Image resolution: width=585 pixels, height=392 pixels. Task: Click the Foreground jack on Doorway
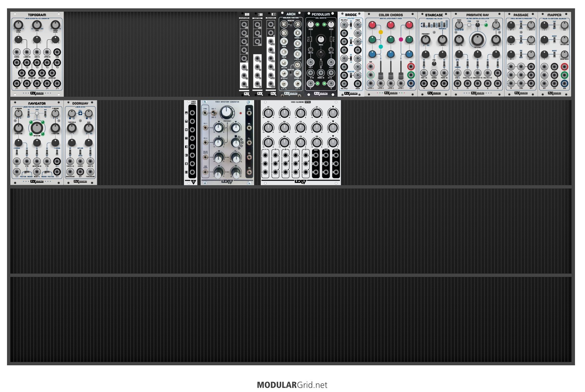90,171
